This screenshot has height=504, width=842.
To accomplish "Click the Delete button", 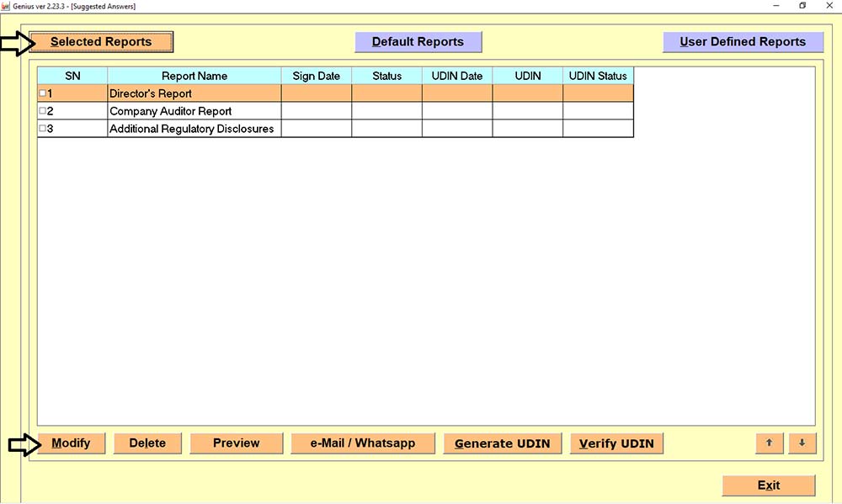I will (147, 443).
